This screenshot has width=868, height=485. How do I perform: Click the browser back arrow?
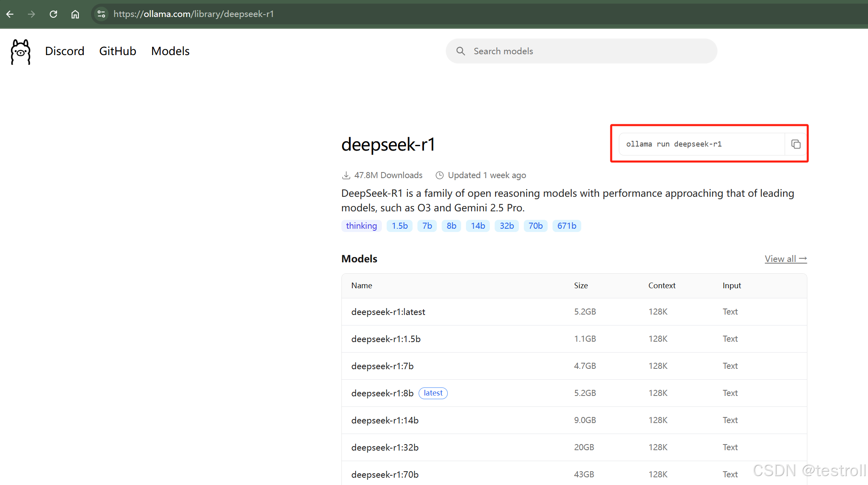tap(10, 14)
